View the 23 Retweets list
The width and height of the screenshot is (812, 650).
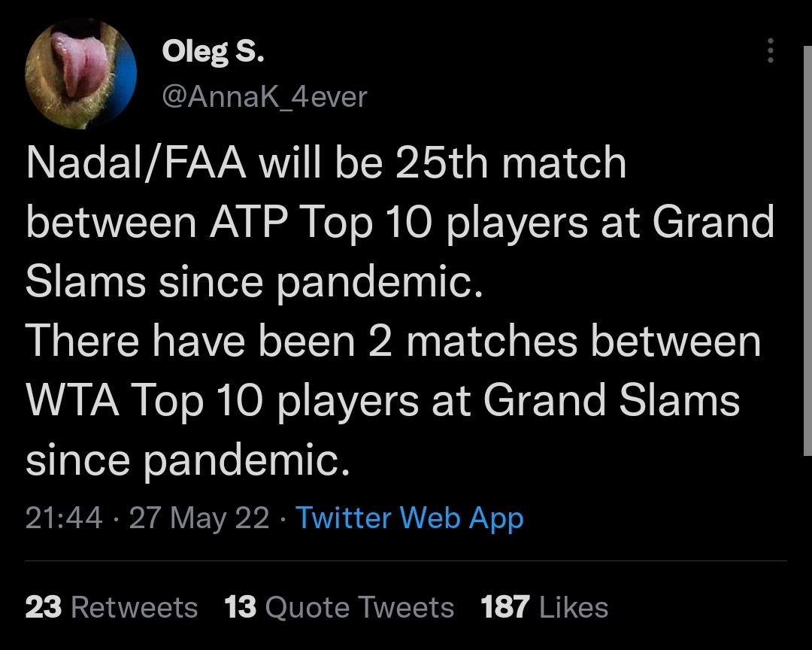[111, 607]
